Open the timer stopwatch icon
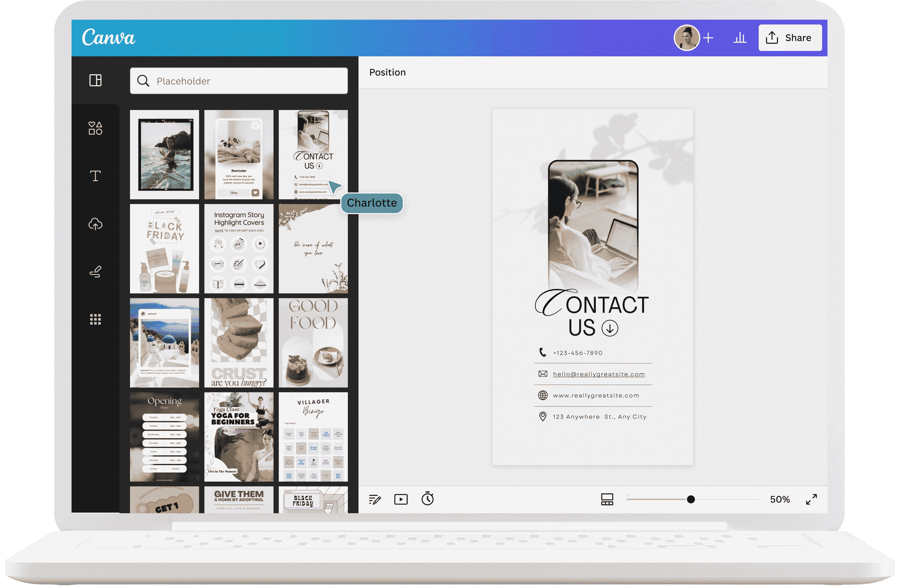Screen dimensions: 899x588 click(427, 499)
